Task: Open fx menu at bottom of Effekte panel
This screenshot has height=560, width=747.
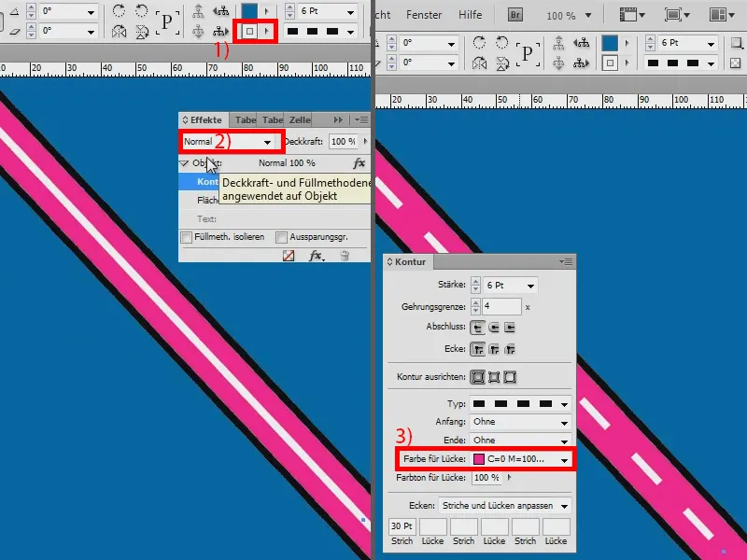Action: pos(316,256)
